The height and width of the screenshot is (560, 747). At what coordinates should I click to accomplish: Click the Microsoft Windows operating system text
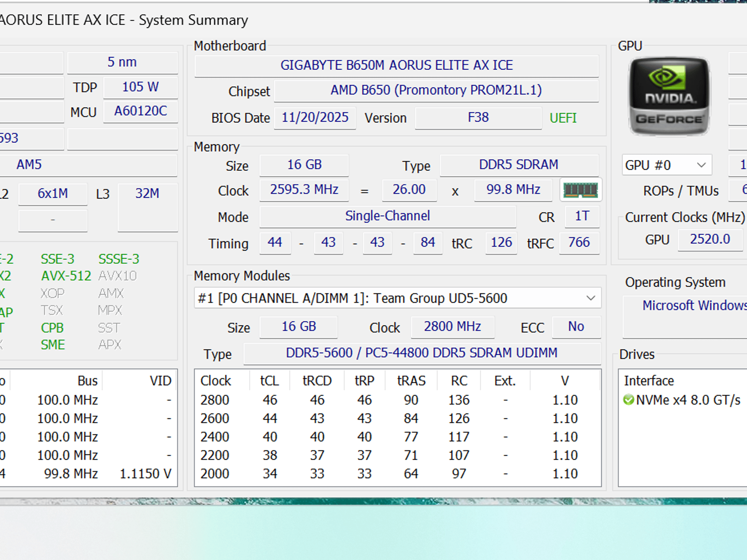(694, 306)
